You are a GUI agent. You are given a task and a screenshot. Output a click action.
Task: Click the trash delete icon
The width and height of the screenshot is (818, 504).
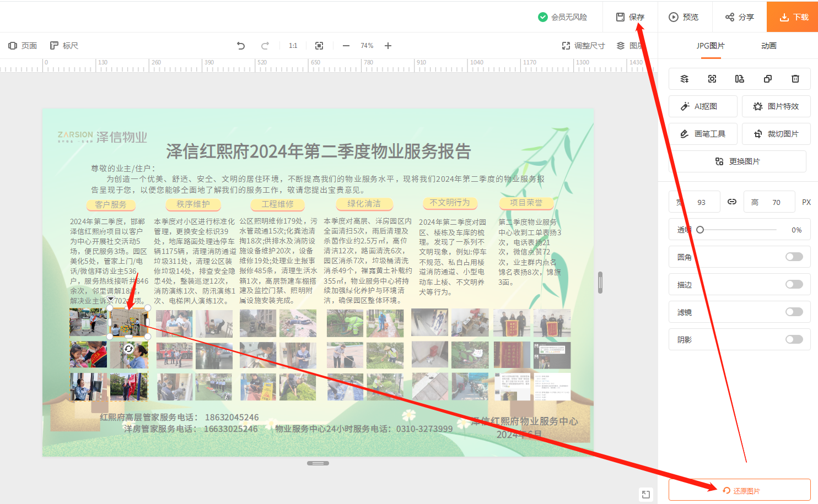[x=795, y=79]
